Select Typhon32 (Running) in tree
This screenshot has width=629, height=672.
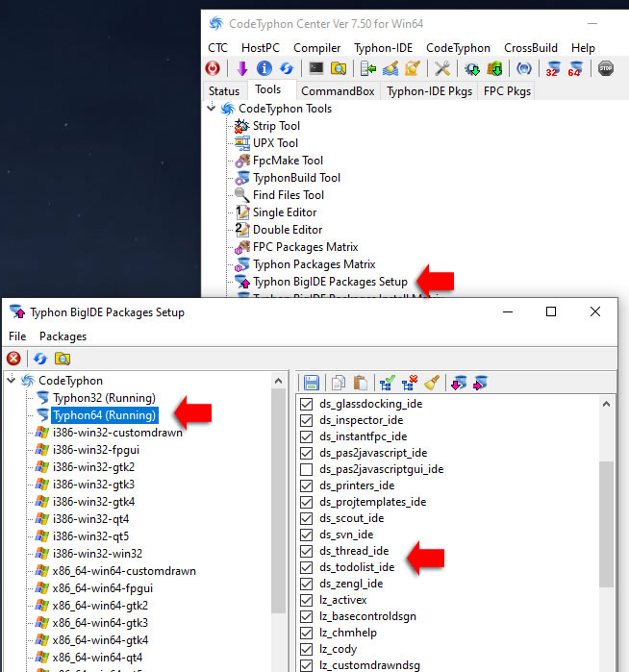[104, 398]
